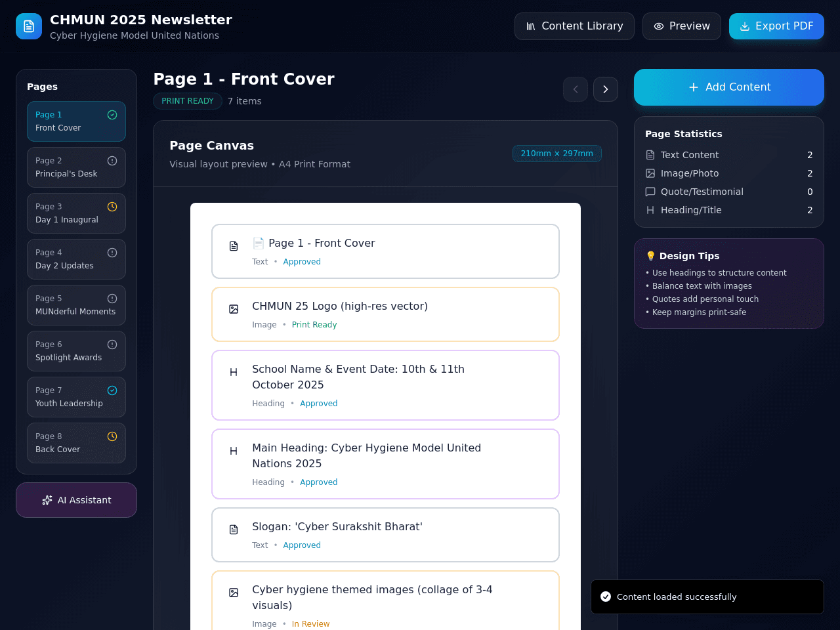This screenshot has height=630, width=840.
Task: Select the Main Heading Cyber Hygiene item
Action: coord(385,464)
